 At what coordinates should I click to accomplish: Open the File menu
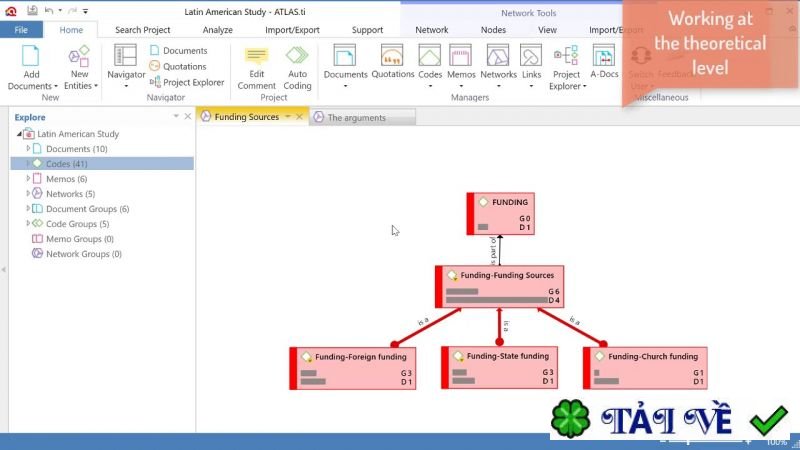tap(21, 30)
